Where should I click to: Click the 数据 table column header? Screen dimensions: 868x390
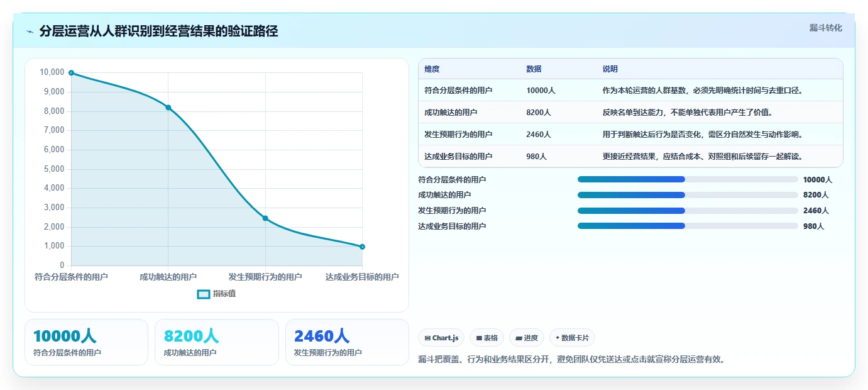(534, 69)
